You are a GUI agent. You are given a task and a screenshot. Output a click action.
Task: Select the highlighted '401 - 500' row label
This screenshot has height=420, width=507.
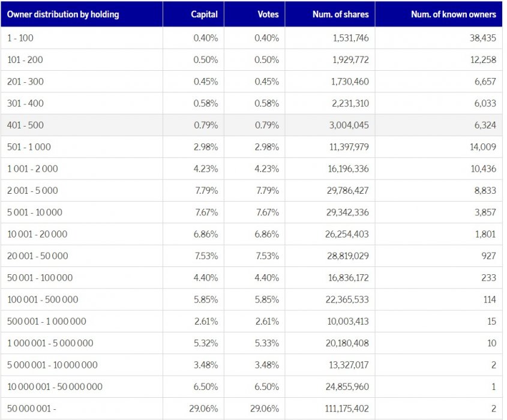pyautogui.click(x=25, y=125)
